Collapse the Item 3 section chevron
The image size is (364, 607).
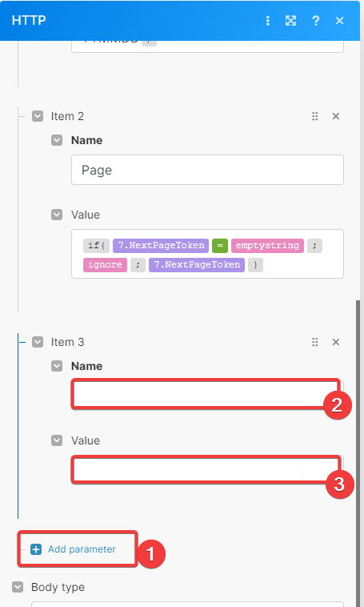[38, 342]
